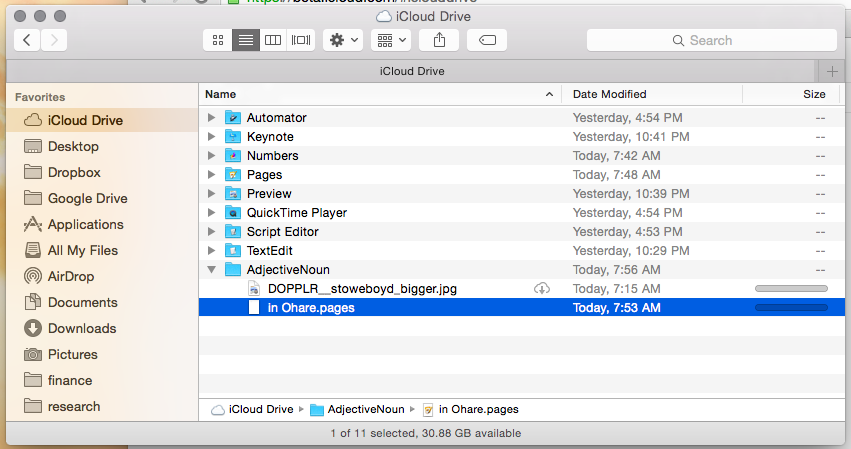Viewport: 851px width, 449px height.
Task: Select the Numbers folder icon
Action: point(233,155)
